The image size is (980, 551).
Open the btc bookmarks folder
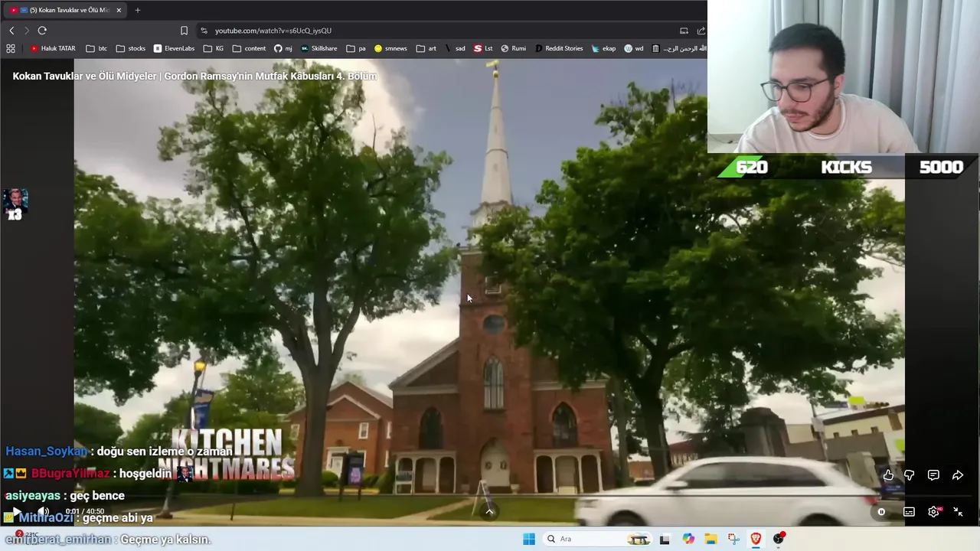(96, 48)
